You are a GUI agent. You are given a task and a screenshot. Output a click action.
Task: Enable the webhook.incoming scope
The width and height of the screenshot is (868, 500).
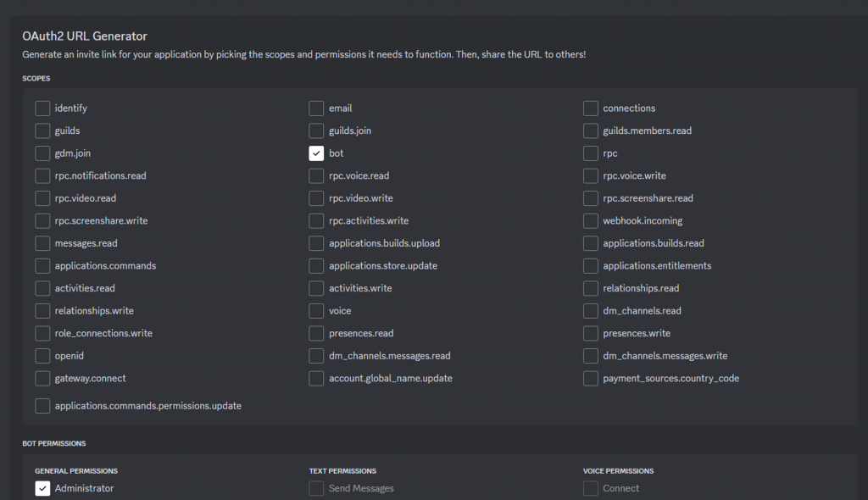coord(591,221)
